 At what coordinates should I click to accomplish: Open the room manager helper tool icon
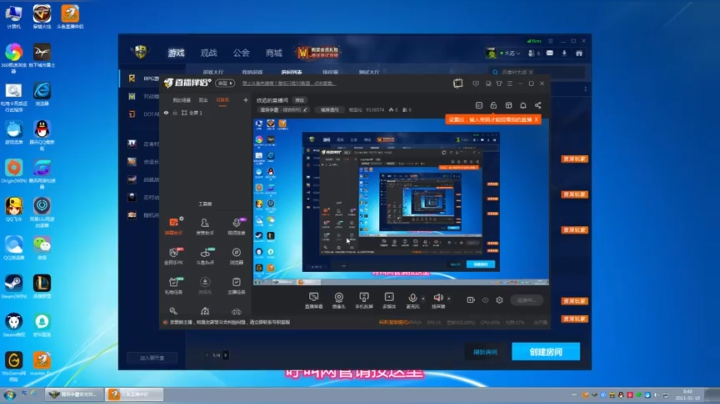coord(205,226)
